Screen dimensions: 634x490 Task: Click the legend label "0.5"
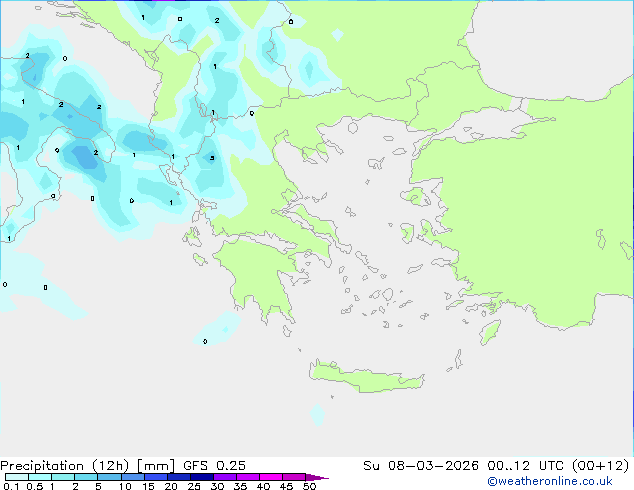tap(35, 486)
